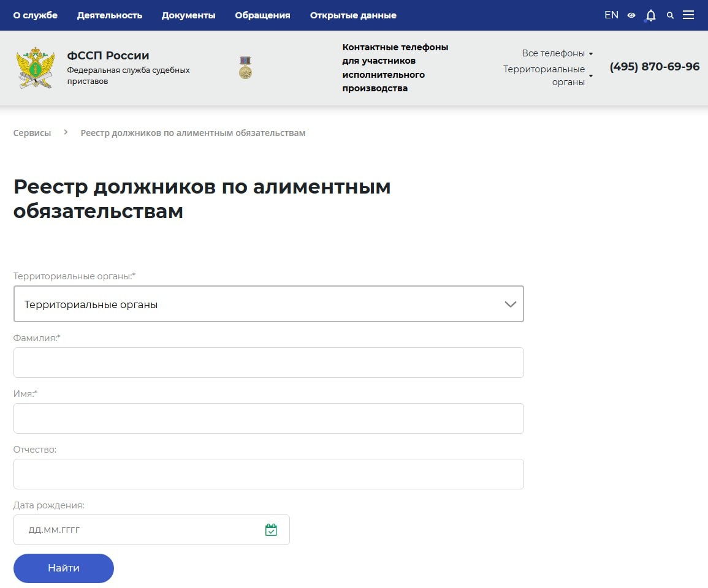Open the calendar picker for Дата рождения
Image resolution: width=708 pixels, height=588 pixels.
coord(272,529)
